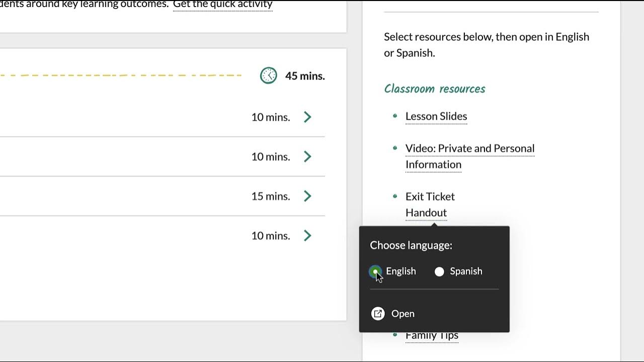Select the English language radio button
Image resolution: width=644 pixels, height=362 pixels.
pos(375,271)
